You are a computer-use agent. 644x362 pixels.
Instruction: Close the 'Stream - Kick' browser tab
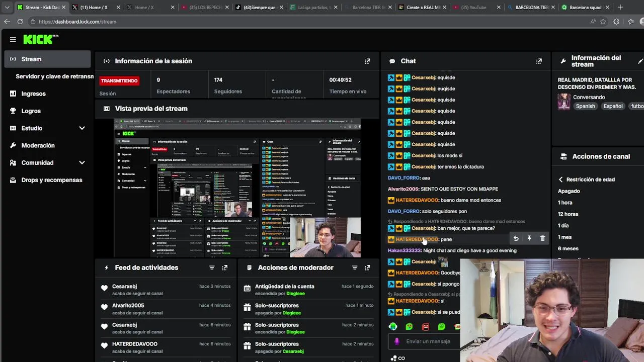pos(64,8)
